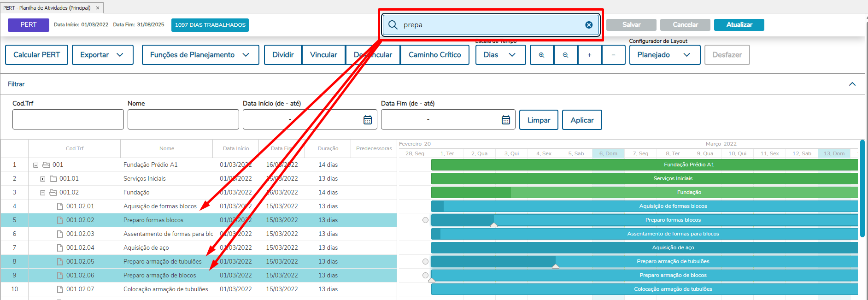868x300 pixels.
Task: Click progress marker on Preparo armação de blocos bar
Action: point(432,280)
